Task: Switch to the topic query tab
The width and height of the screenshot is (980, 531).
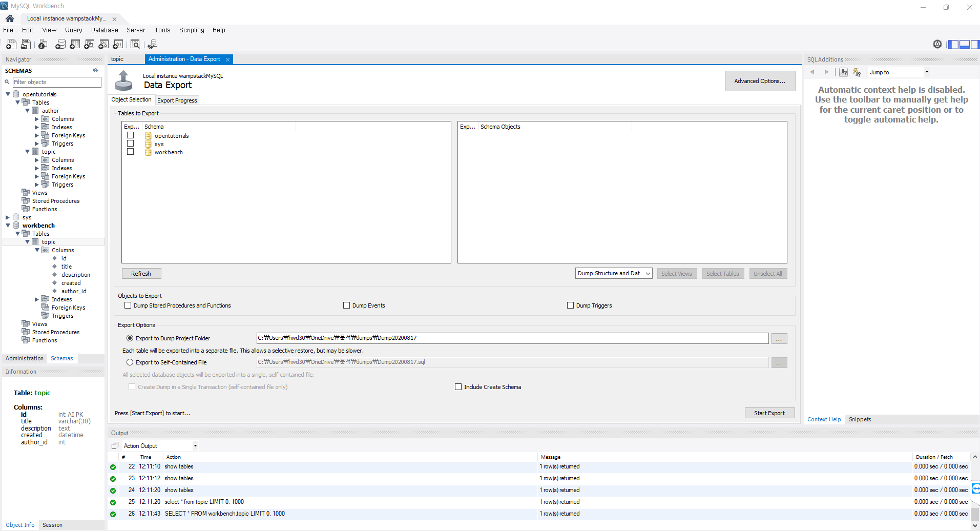Action: 117,59
